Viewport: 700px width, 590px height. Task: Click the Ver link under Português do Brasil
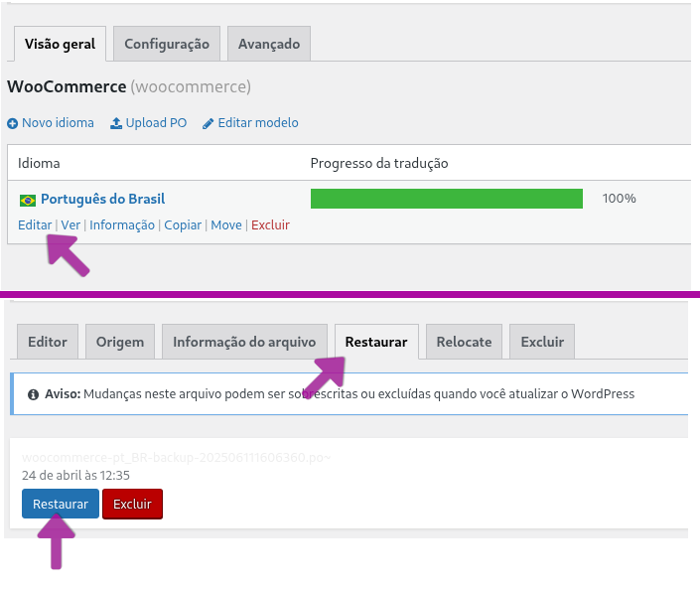coord(70,225)
